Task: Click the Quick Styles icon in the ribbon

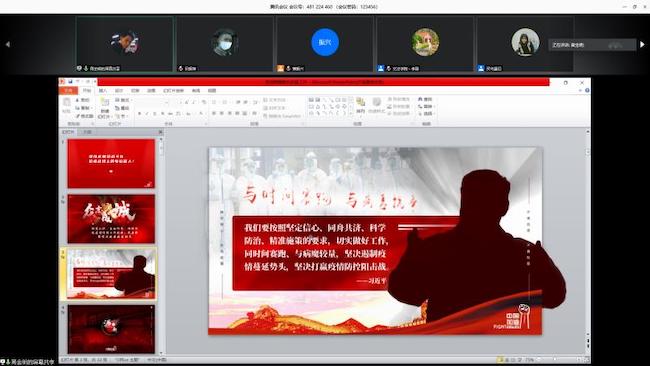Action: pos(376,106)
